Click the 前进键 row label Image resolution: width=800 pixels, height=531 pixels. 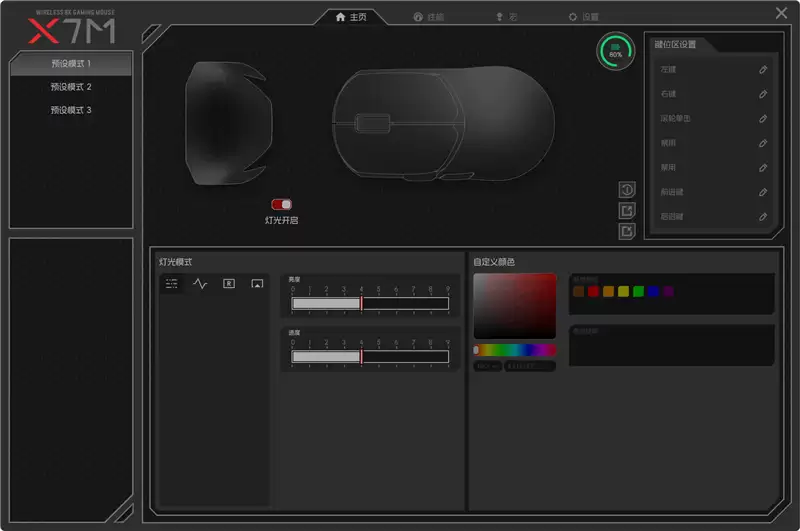pyautogui.click(x=671, y=192)
